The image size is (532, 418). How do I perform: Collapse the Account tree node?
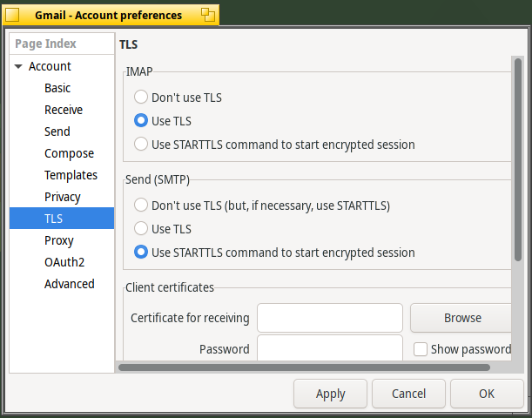tap(18, 66)
